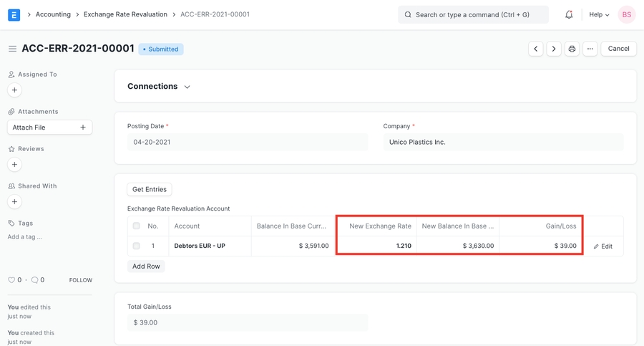Open the Help dropdown menu
The image size is (644, 346).
pyautogui.click(x=599, y=14)
